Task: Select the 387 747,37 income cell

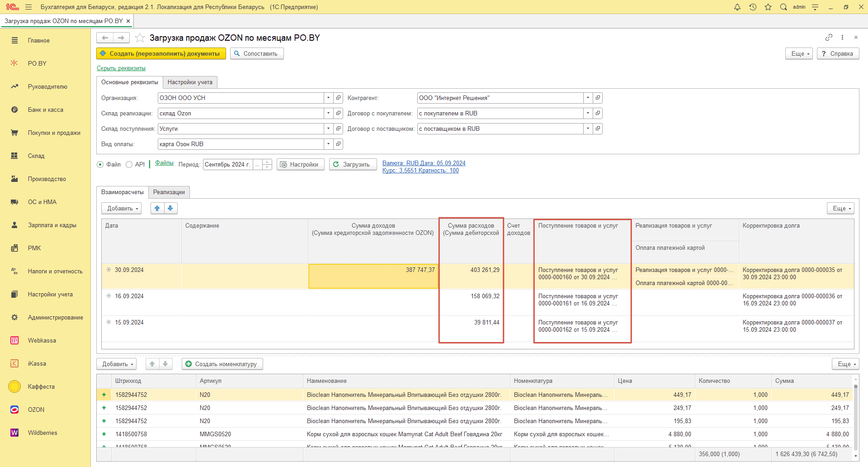Action: (373, 276)
